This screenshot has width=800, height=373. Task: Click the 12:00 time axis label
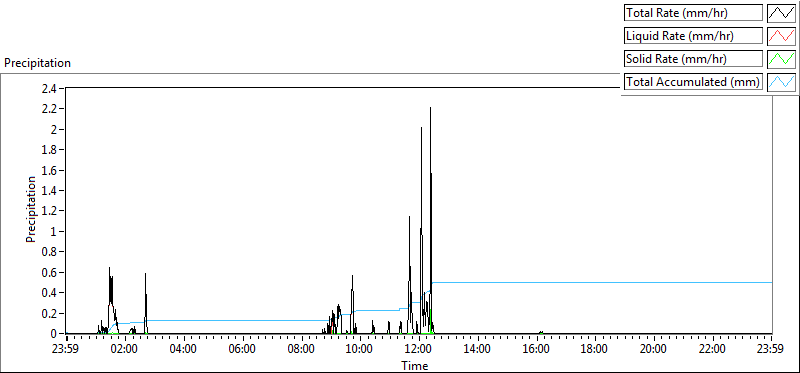click(x=419, y=350)
